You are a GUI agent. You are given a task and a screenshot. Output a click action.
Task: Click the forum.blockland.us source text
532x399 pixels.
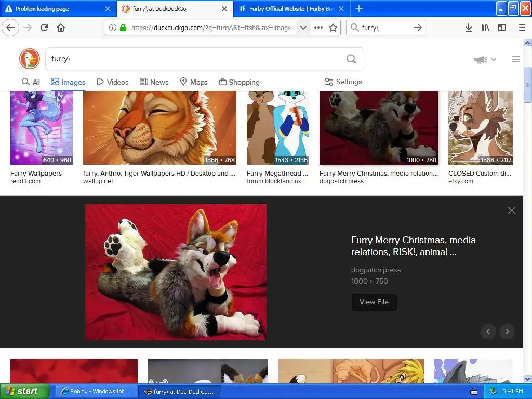click(274, 181)
